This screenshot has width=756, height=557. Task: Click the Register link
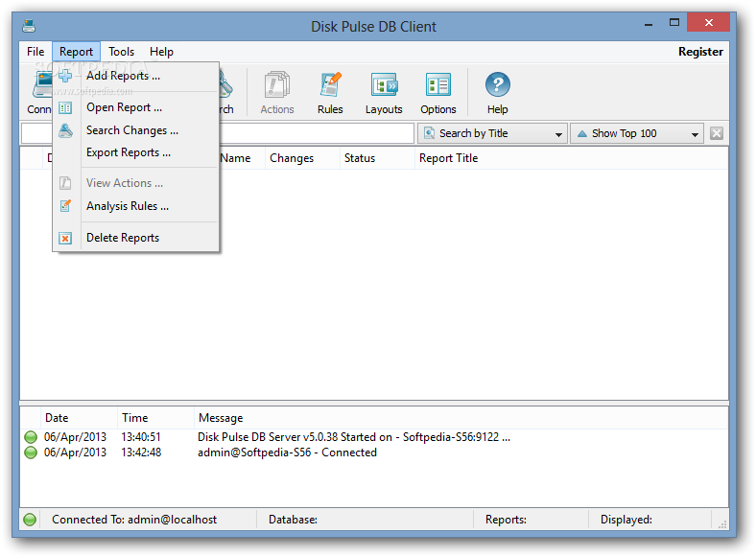[700, 52]
